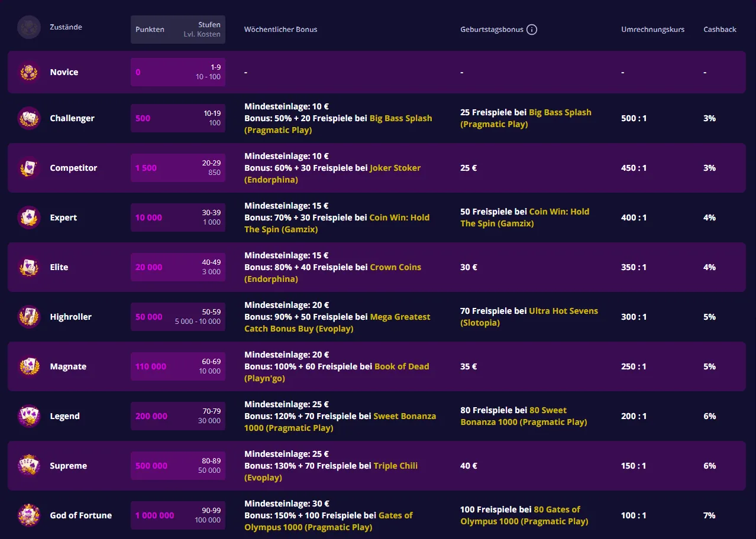Click the 200 000 points value
756x539 pixels.
point(151,416)
